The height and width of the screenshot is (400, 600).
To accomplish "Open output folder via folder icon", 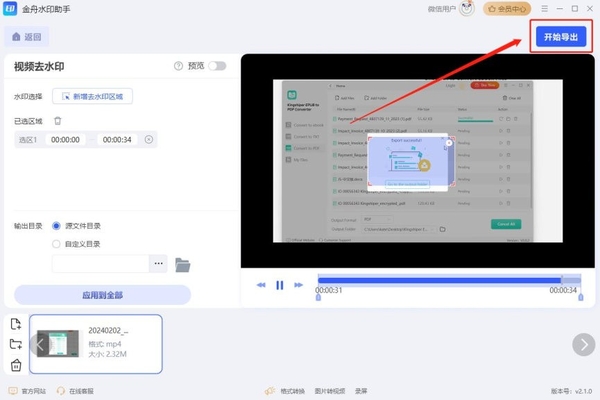I will click(x=183, y=265).
